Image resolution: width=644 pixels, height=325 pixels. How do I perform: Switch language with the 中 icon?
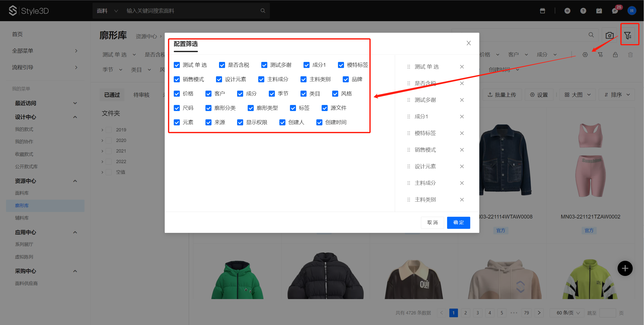click(567, 11)
